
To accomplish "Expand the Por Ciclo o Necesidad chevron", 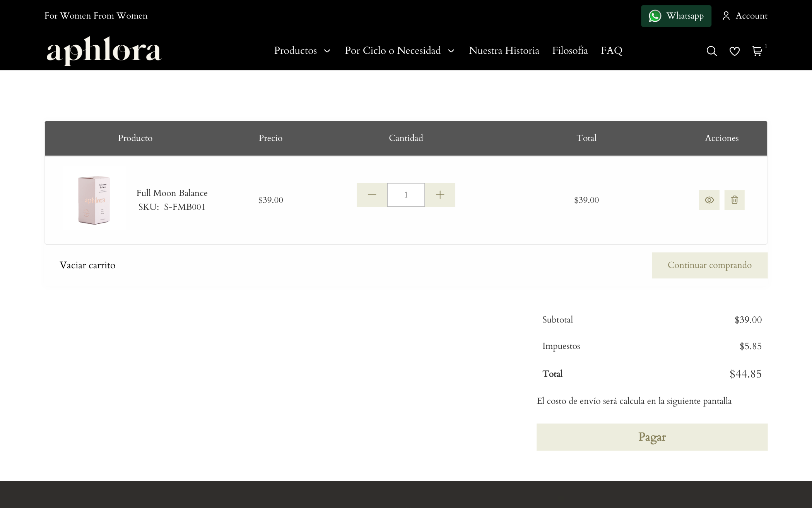I will coord(451,51).
